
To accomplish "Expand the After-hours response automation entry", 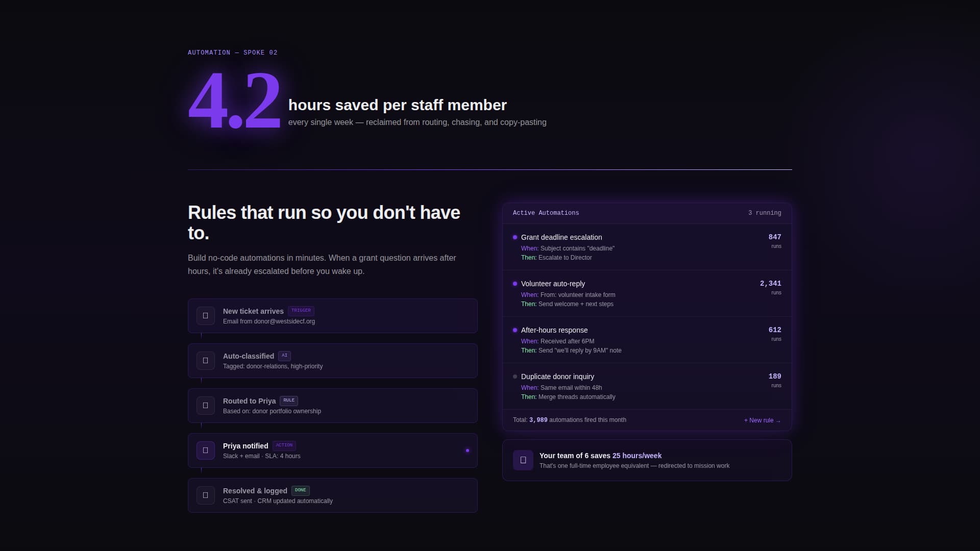I will (x=554, y=330).
